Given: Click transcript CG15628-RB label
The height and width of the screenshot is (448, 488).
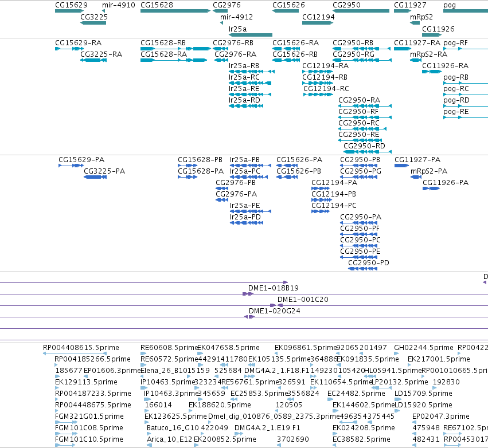Looking at the screenshot, I should point(163,42).
